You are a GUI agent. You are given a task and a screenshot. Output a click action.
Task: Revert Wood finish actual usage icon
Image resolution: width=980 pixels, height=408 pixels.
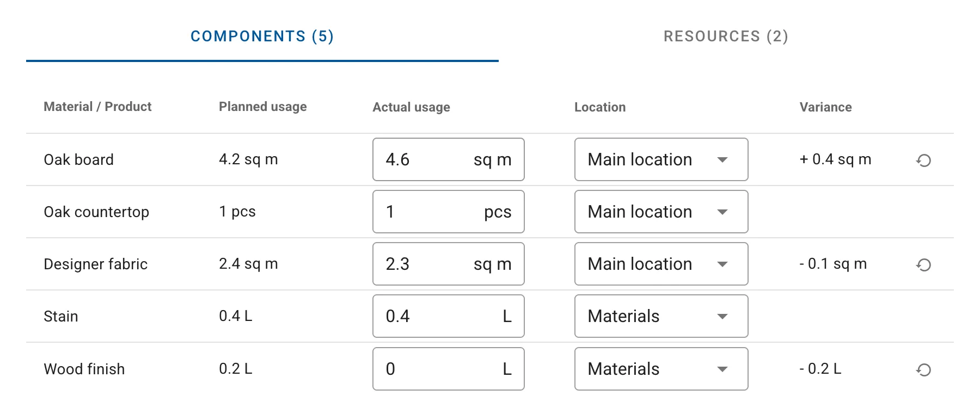tap(923, 370)
